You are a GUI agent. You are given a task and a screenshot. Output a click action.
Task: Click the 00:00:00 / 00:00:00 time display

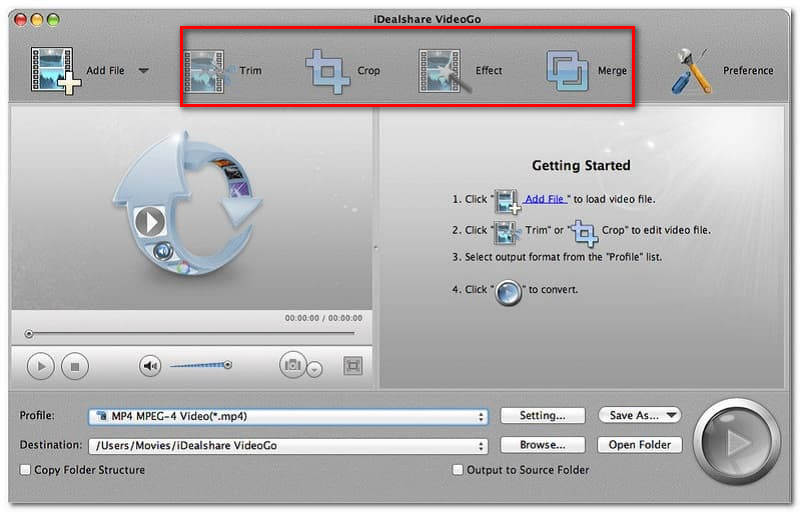pos(323,318)
